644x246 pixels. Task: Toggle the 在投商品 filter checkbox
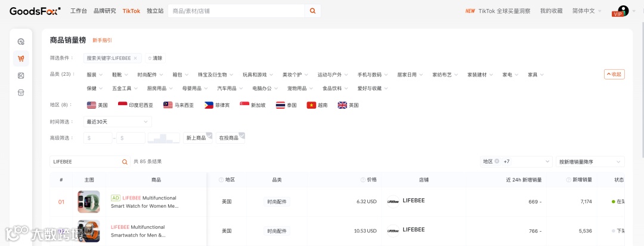click(x=230, y=138)
